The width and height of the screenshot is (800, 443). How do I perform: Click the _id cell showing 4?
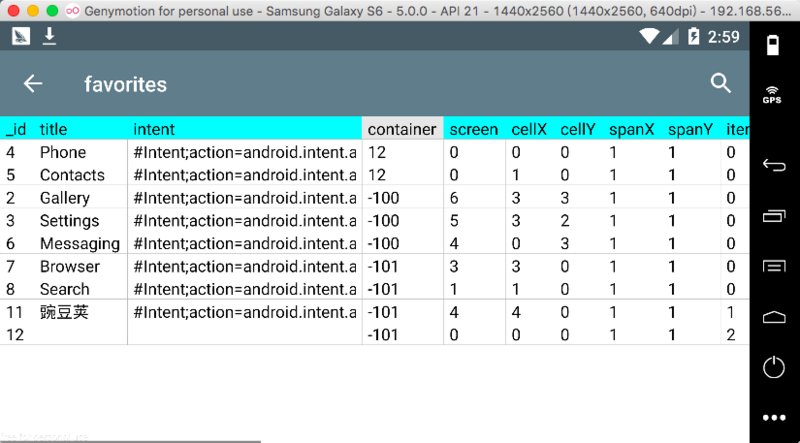tap(11, 152)
